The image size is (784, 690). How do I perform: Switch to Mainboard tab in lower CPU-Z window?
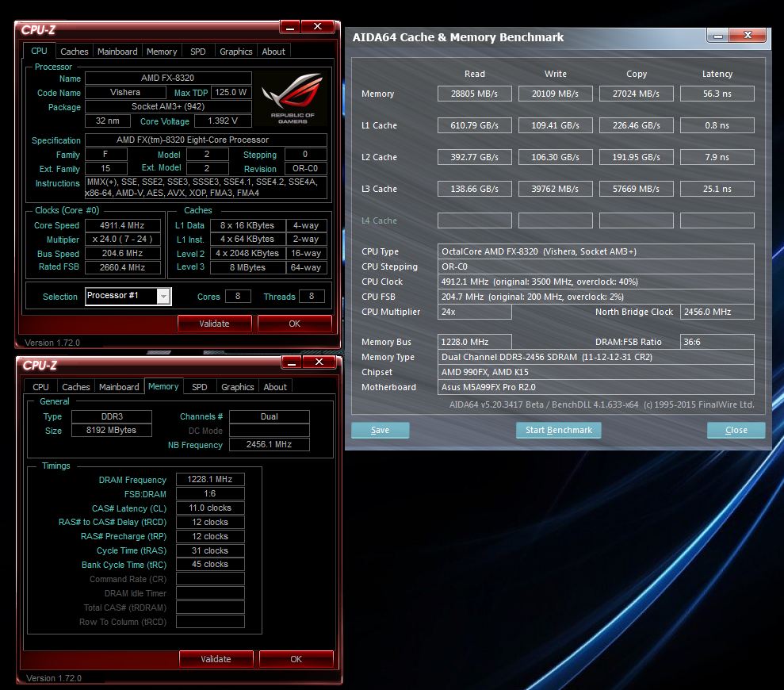(119, 387)
